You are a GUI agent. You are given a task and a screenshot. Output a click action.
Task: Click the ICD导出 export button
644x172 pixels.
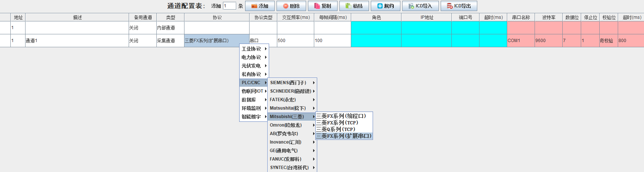[458, 6]
